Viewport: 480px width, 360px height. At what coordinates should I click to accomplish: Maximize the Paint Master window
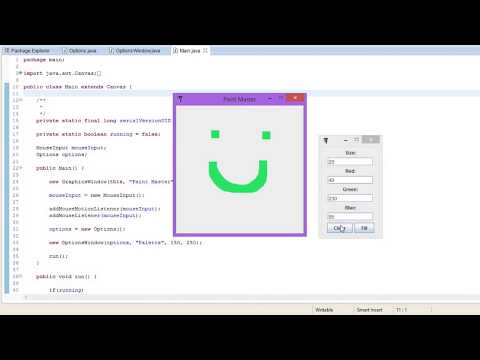[x=281, y=99]
